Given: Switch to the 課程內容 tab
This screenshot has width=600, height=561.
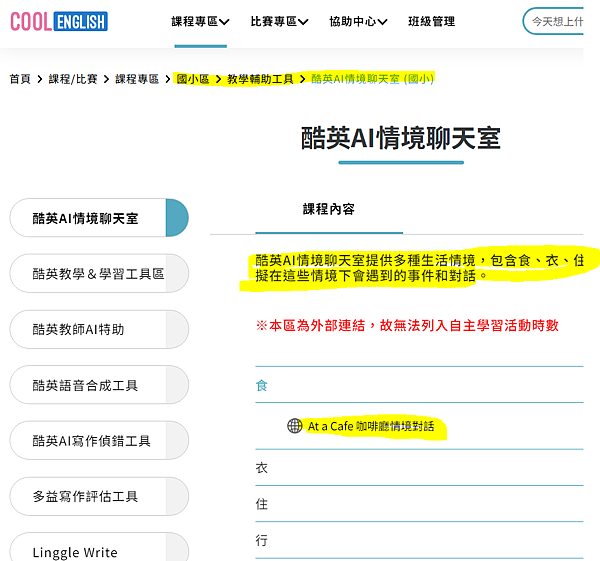Looking at the screenshot, I should (329, 209).
